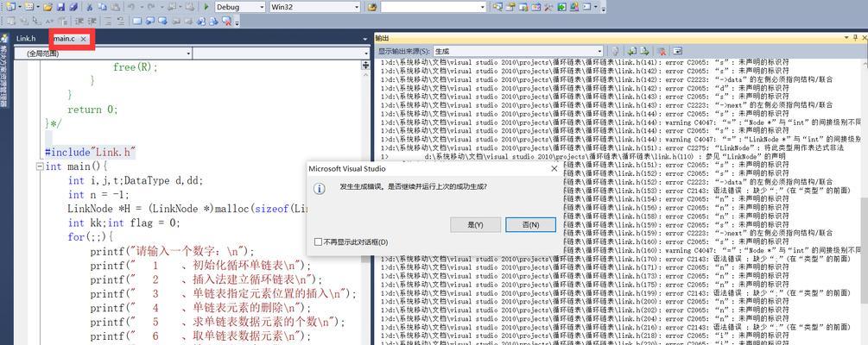The width and height of the screenshot is (868, 345).
Task: Click the Add New Item icon
Action: pos(29,7)
